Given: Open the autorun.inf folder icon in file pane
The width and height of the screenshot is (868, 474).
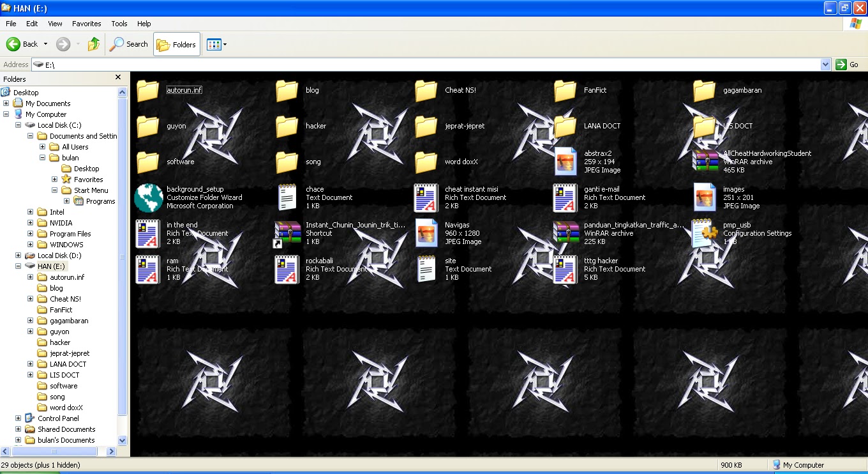Looking at the screenshot, I should (x=147, y=91).
